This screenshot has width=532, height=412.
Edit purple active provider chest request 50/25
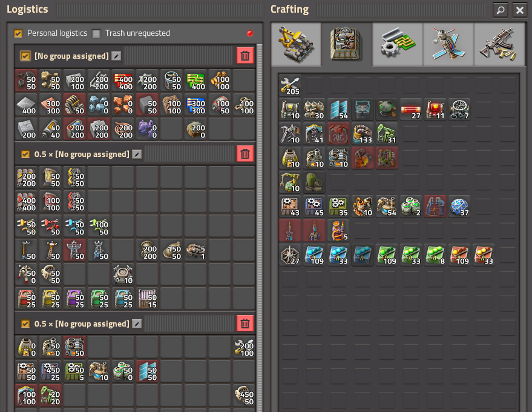pos(74,299)
